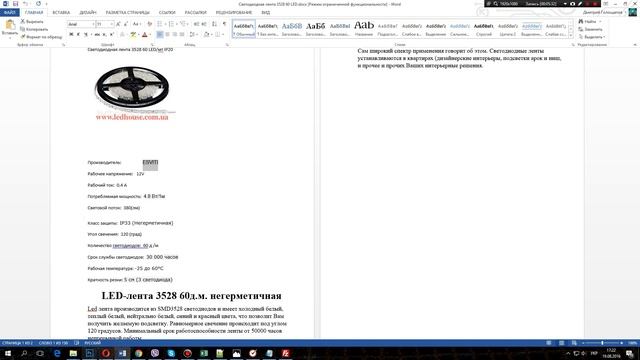Adjust the zoom slider in status bar
The width and height of the screenshot is (640, 360).
(x=602, y=343)
